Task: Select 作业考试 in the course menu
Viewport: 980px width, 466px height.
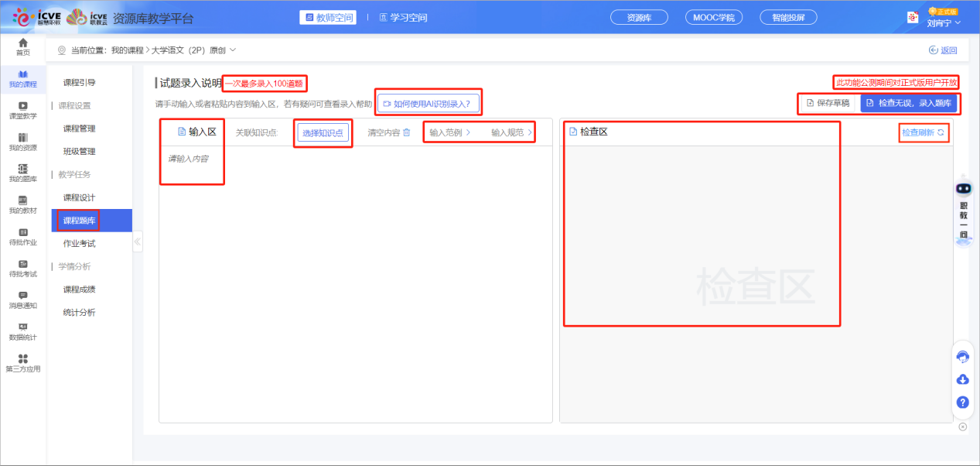Action: pyautogui.click(x=79, y=243)
